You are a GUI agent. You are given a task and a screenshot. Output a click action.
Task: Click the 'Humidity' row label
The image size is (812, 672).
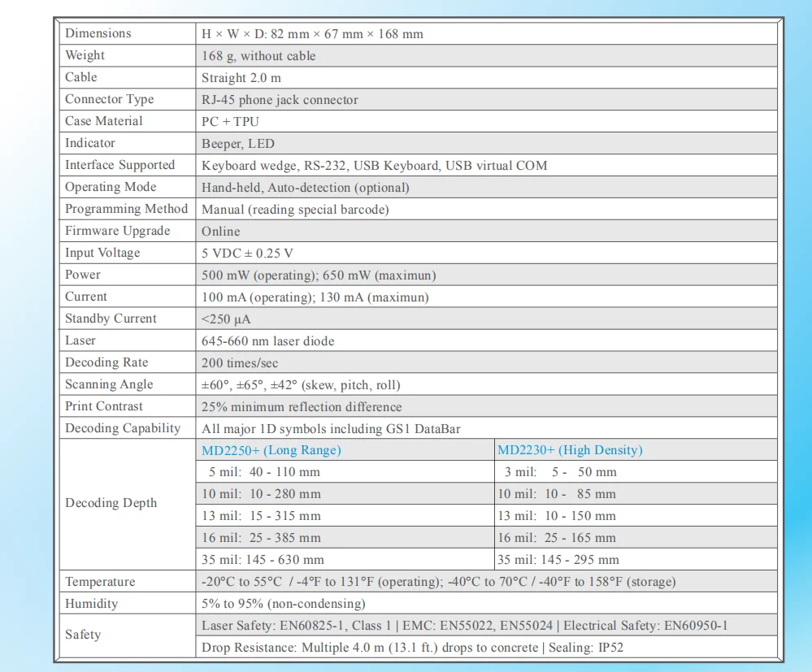(91, 604)
